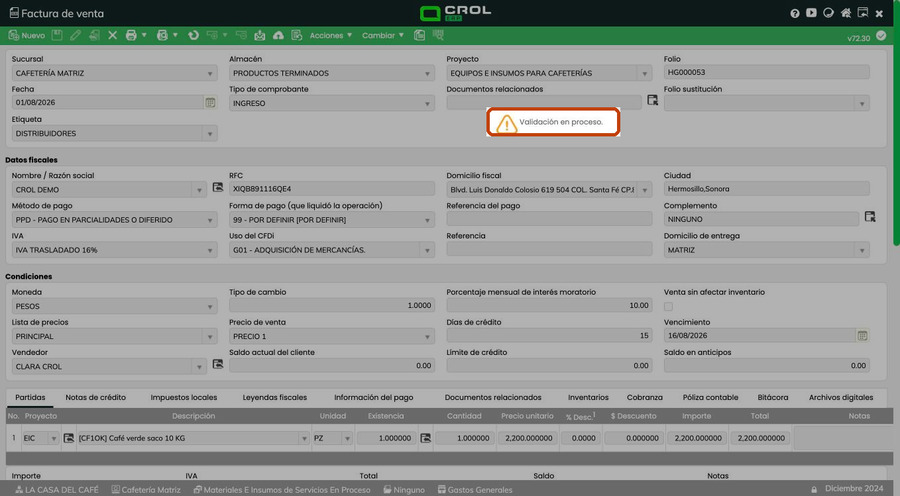
Task: Open customer detail icon beside CROL DEMO
Action: (218, 187)
